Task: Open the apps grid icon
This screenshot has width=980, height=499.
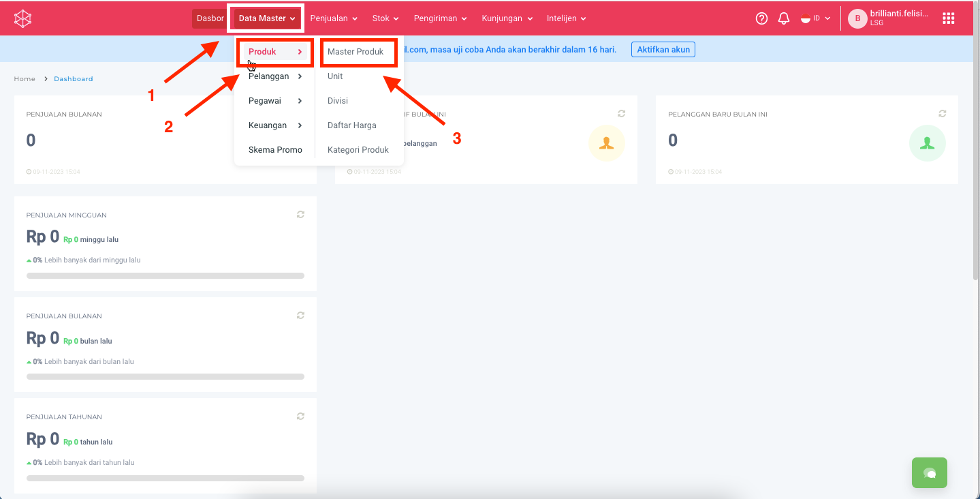Action: click(948, 18)
